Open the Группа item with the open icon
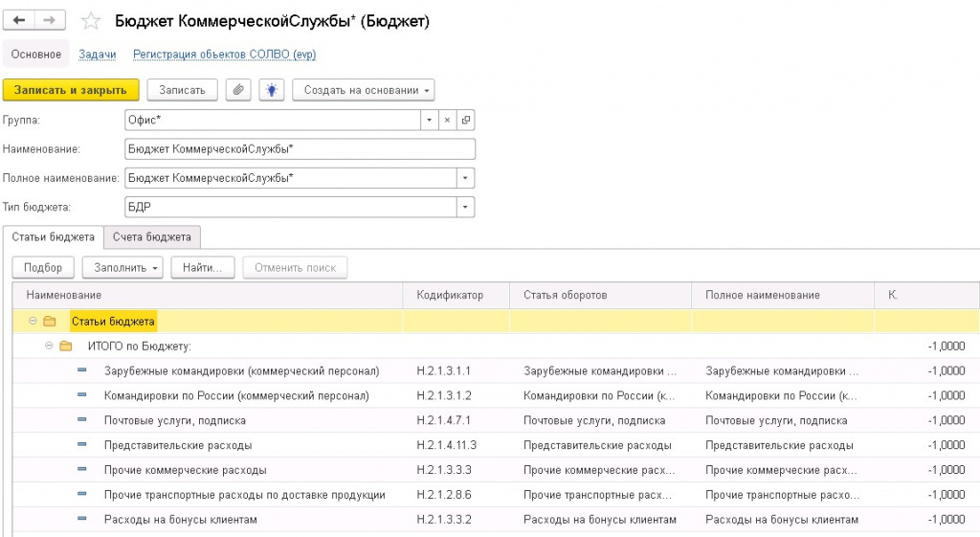Viewport: 980px width, 537px height. point(466,120)
